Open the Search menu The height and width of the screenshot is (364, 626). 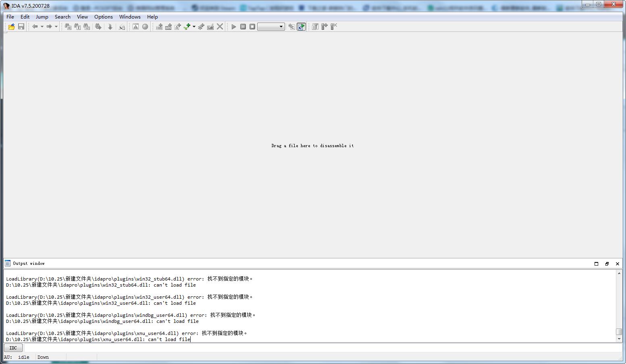point(62,17)
